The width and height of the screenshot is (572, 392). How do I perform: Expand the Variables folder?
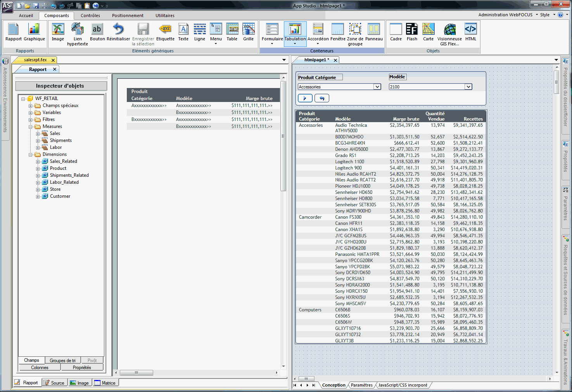[30, 112]
